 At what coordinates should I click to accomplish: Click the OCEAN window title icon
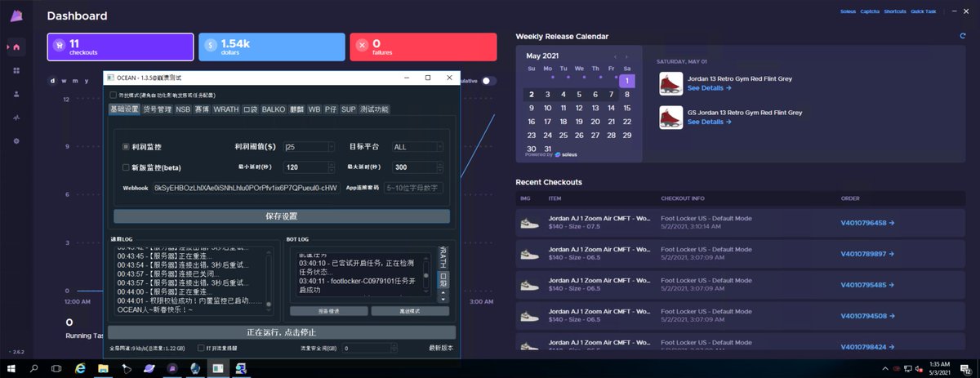[110, 78]
